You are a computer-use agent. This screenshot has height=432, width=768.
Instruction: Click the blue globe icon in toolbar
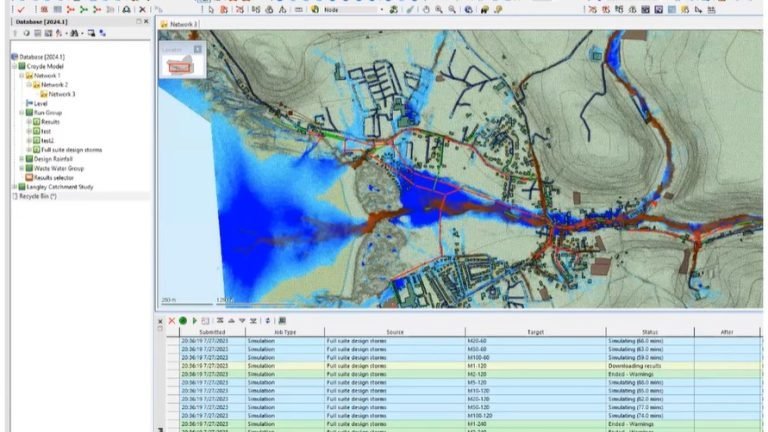click(x=468, y=10)
